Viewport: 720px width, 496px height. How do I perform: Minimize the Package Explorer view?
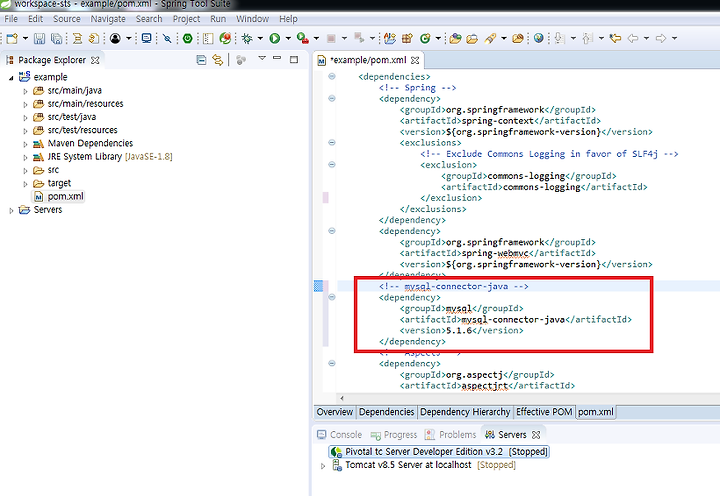click(277, 58)
